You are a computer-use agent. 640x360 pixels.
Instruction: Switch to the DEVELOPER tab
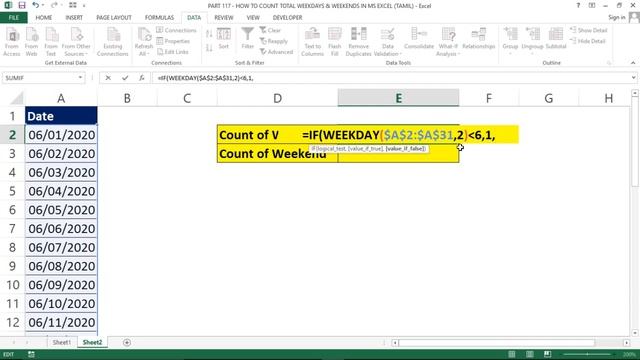click(287, 18)
